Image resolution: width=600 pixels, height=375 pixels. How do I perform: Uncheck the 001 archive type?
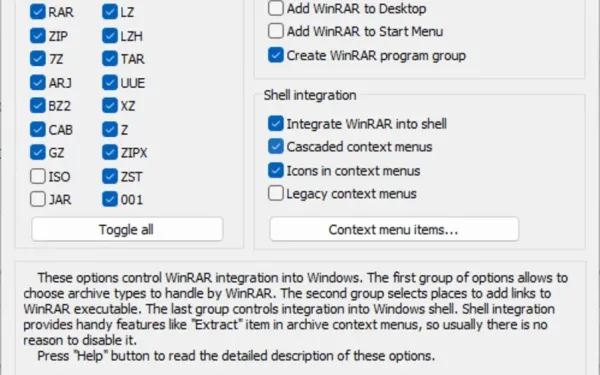coord(110,199)
